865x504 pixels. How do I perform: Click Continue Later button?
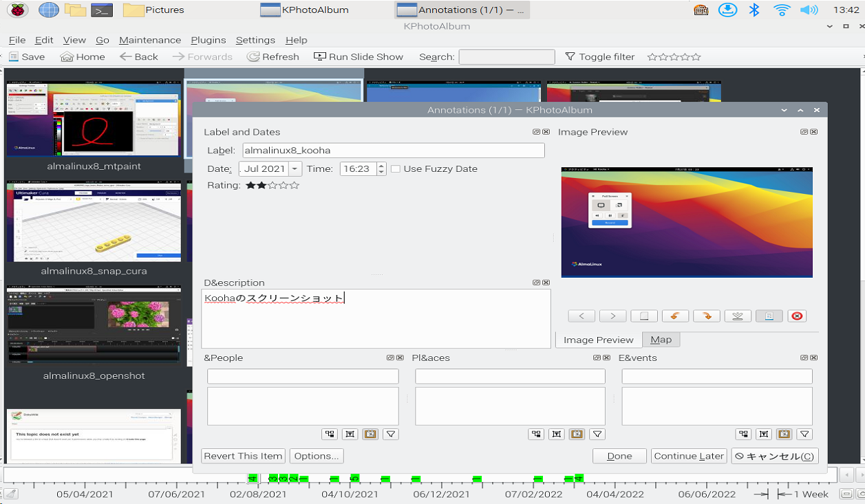689,456
